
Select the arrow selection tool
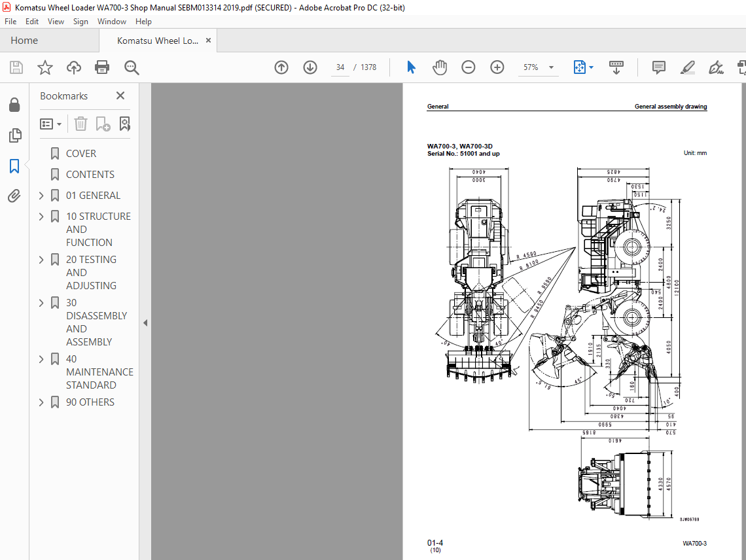[411, 67]
